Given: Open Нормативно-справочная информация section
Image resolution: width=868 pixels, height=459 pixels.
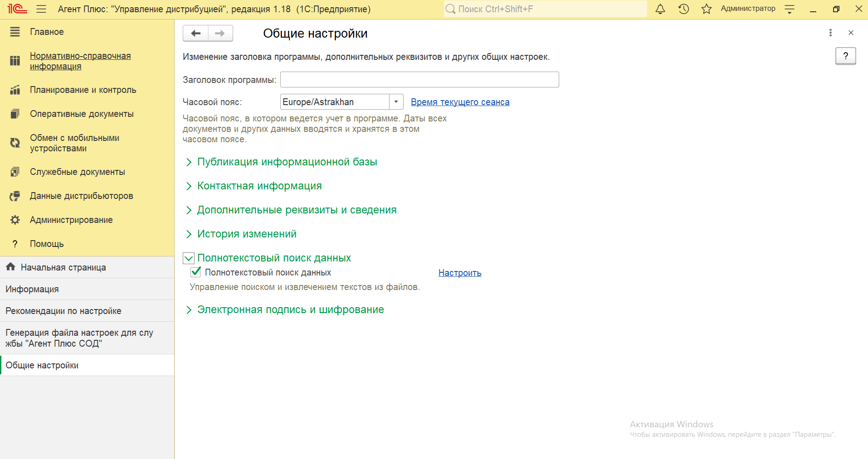Looking at the screenshot, I should click(x=80, y=61).
